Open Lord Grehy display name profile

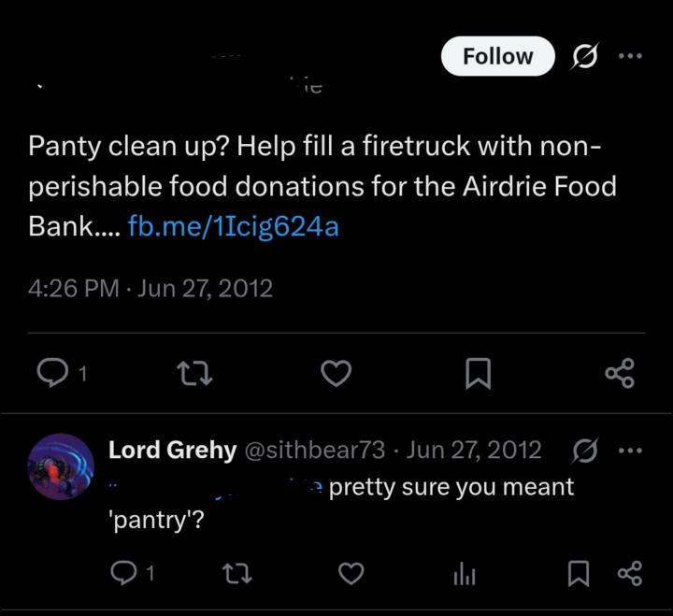pyautogui.click(x=172, y=450)
